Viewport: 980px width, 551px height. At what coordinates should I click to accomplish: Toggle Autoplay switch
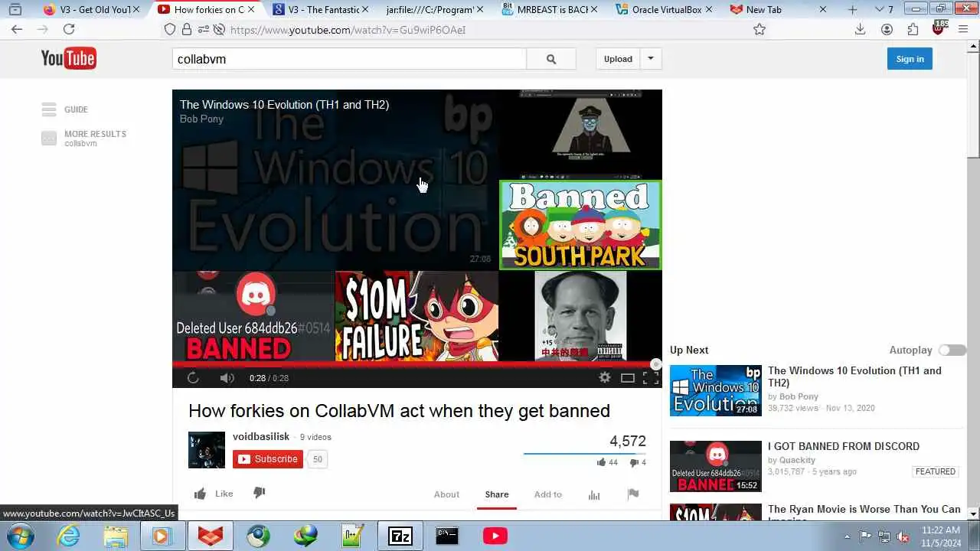(x=952, y=350)
